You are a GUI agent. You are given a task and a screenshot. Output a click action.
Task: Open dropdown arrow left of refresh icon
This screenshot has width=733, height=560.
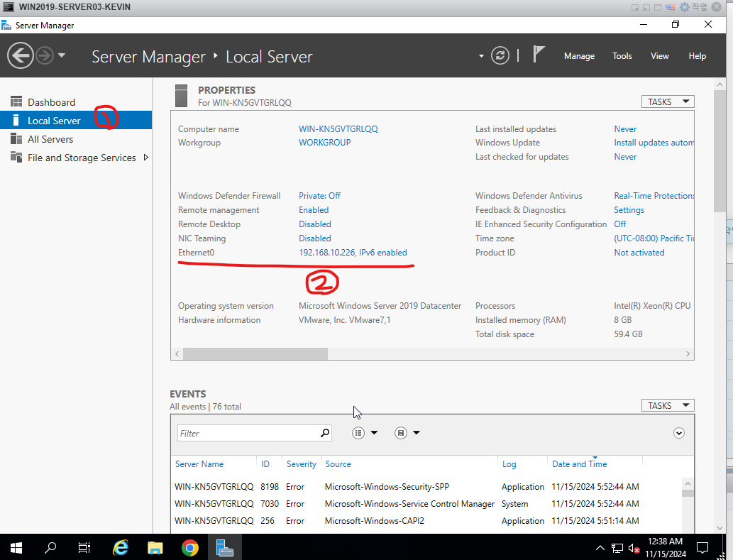pos(481,56)
